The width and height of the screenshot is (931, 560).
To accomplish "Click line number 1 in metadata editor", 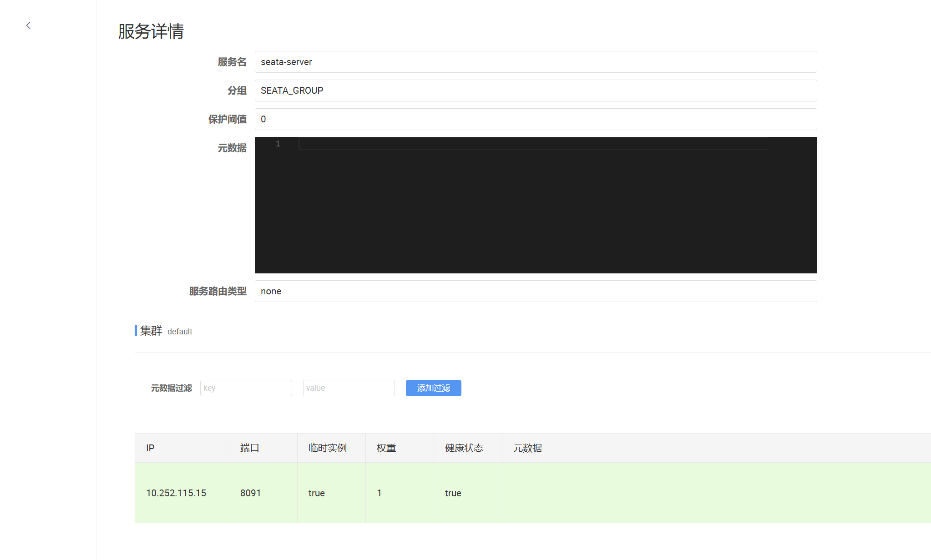I will click(x=278, y=144).
